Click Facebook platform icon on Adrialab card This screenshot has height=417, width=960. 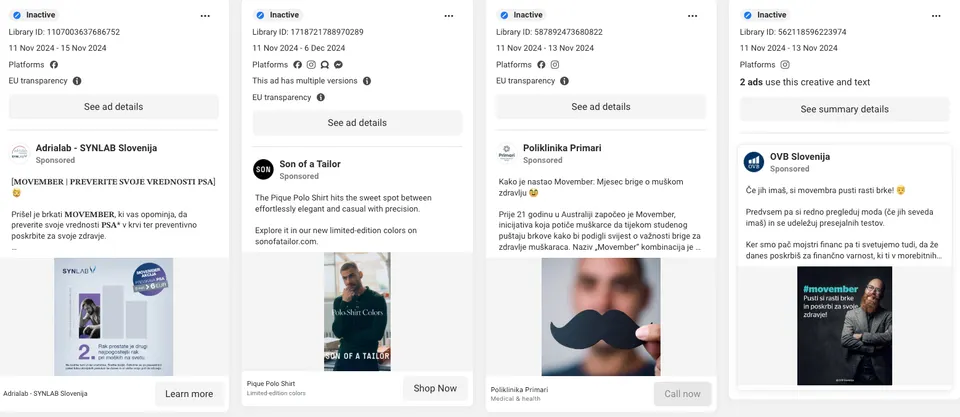pos(54,64)
